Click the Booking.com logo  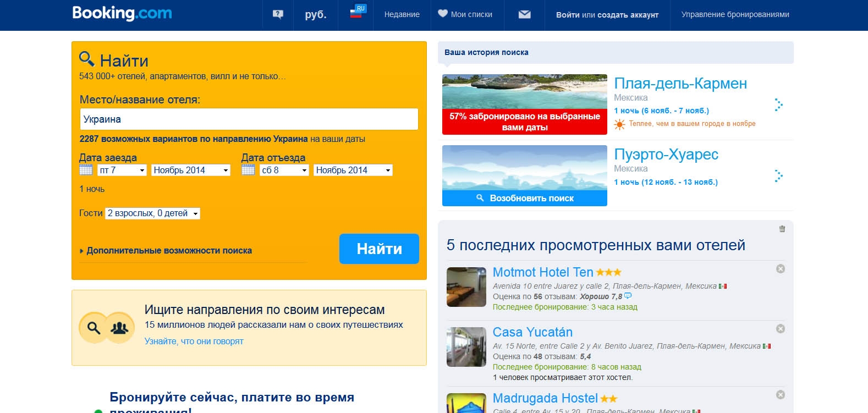[122, 13]
